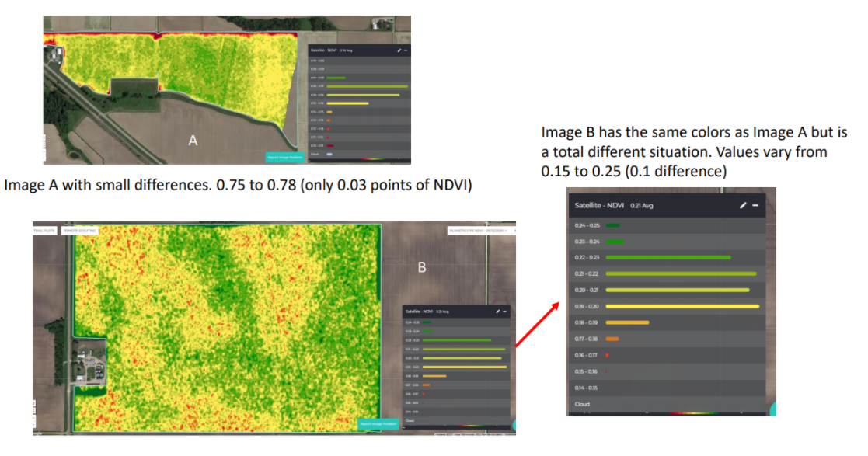Click Report Image Problem button in image A
Viewport: 868px width, 456px height.
pyautogui.click(x=285, y=157)
